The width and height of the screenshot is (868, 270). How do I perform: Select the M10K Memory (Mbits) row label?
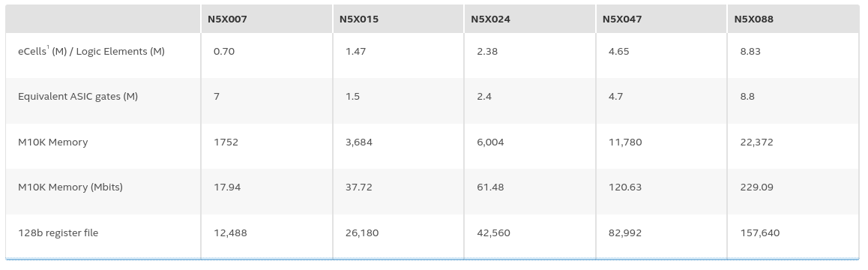click(70, 187)
